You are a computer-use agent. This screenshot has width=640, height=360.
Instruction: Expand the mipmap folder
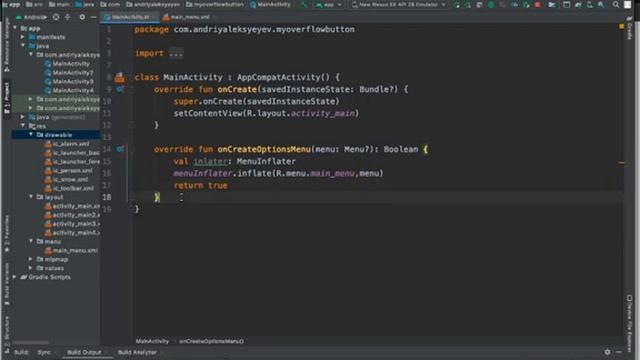point(31,259)
